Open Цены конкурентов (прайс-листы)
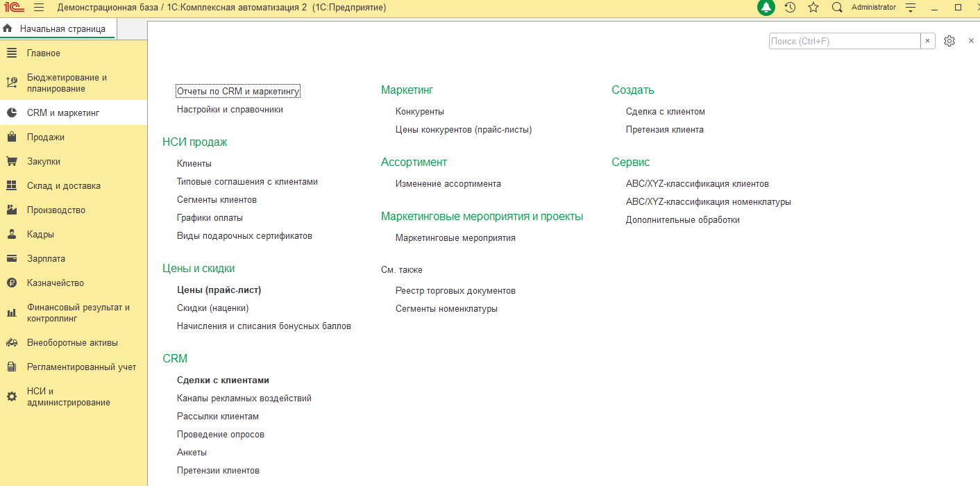980x486 pixels. [x=464, y=129]
